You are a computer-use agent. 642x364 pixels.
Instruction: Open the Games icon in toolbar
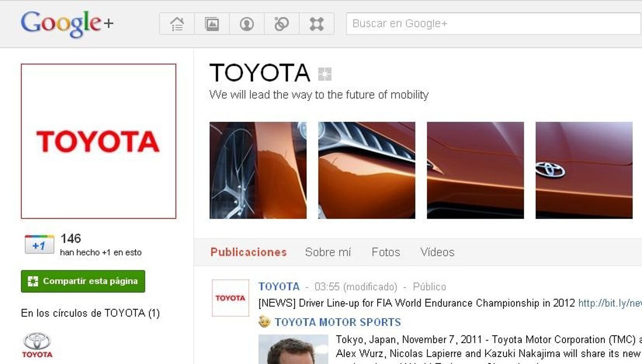[317, 24]
